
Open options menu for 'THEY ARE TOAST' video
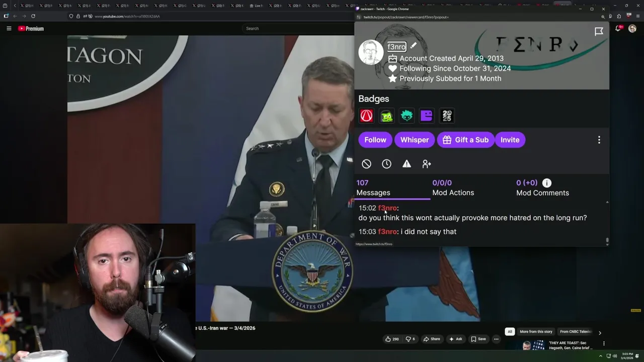(x=604, y=343)
